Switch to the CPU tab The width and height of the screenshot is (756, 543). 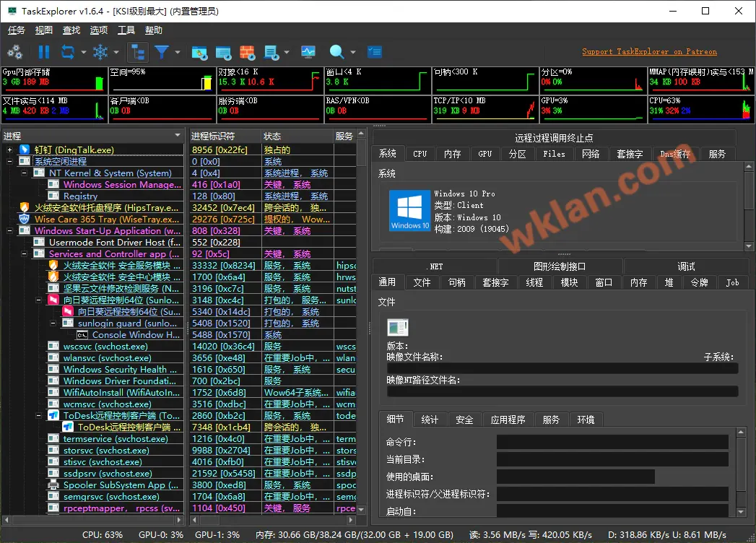[420, 154]
